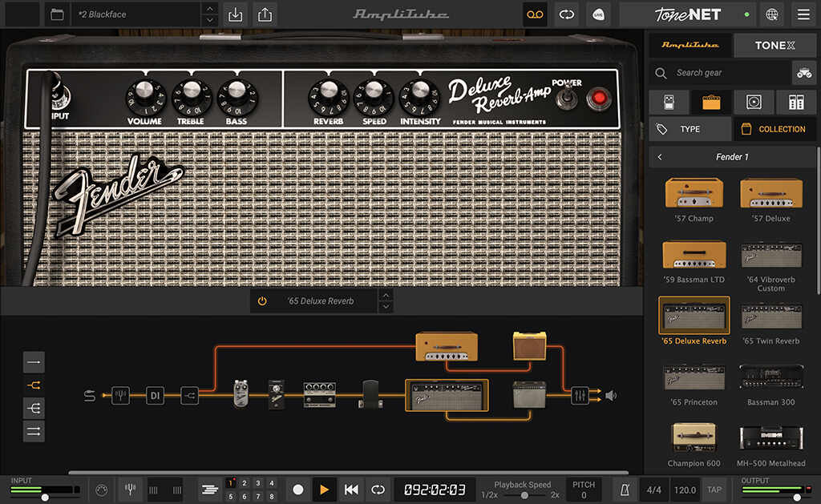Screen dimensions: 821x504
Task: Open the hamburger menu at top right
Action: pyautogui.click(x=803, y=14)
